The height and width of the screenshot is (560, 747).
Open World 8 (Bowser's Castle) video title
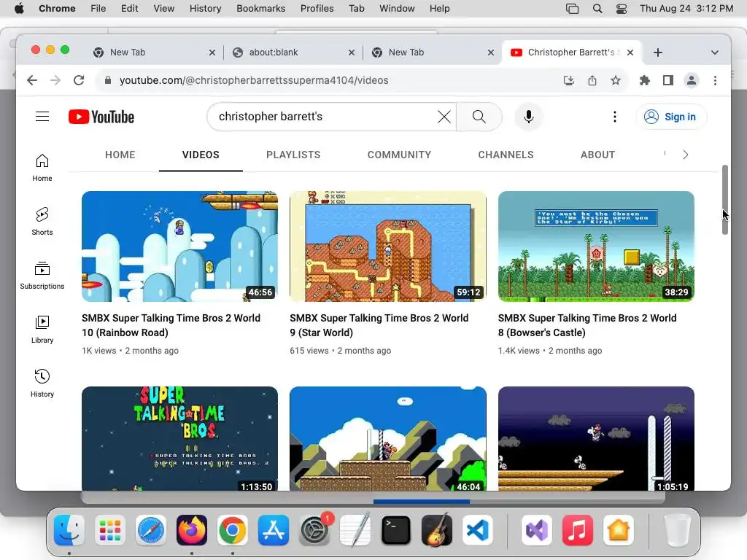(x=587, y=325)
